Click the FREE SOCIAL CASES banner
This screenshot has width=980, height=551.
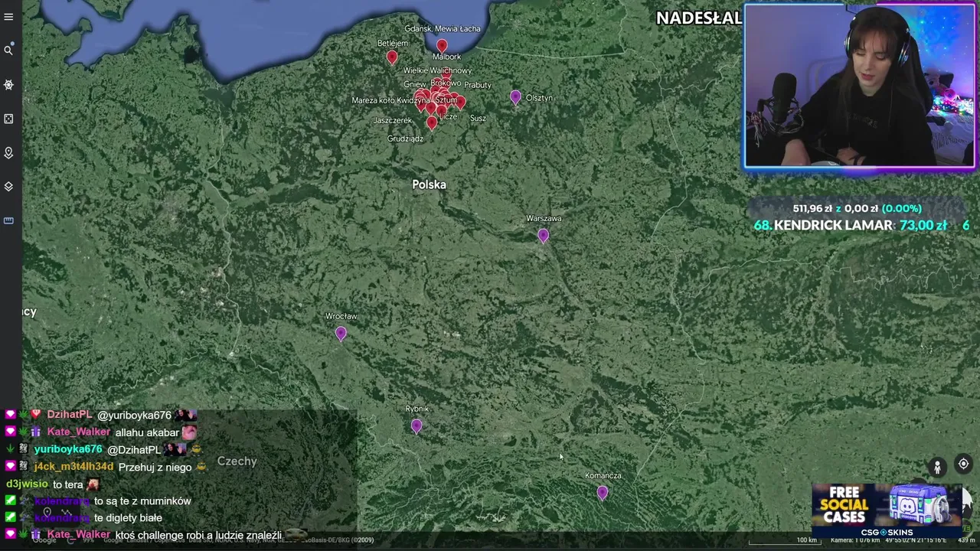tap(886, 510)
